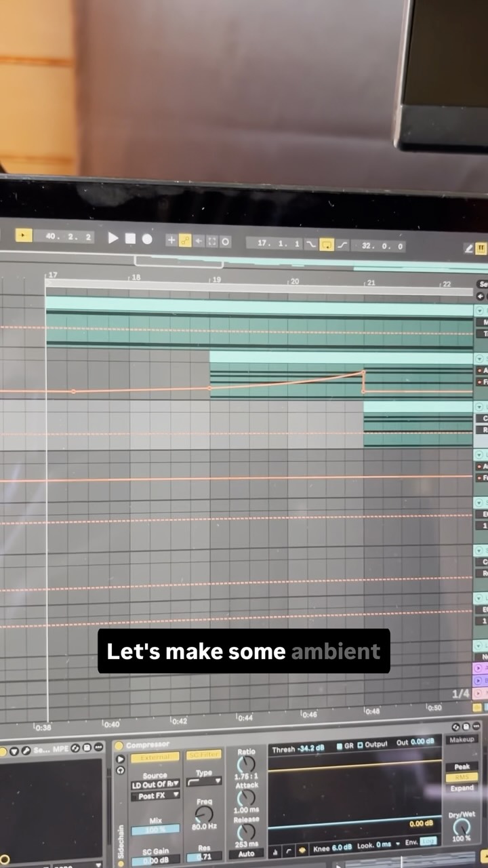Click the Res value 0.71 field
488x868 pixels.
pos(203,856)
